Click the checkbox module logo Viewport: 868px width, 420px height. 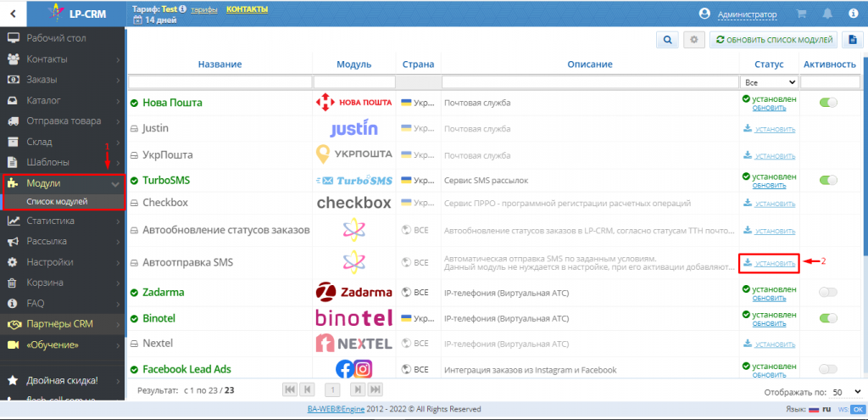click(x=353, y=203)
